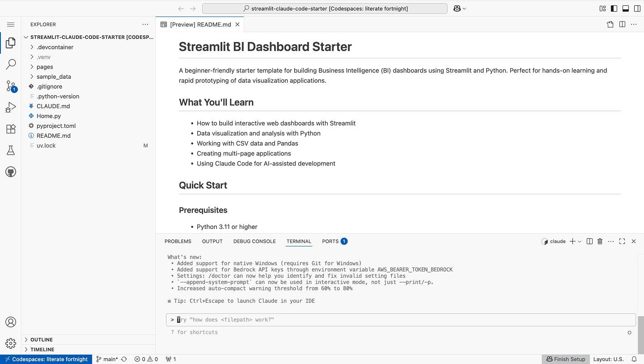The width and height of the screenshot is (644, 364).
Task: Maximize the terminal panel size
Action: coord(622,241)
